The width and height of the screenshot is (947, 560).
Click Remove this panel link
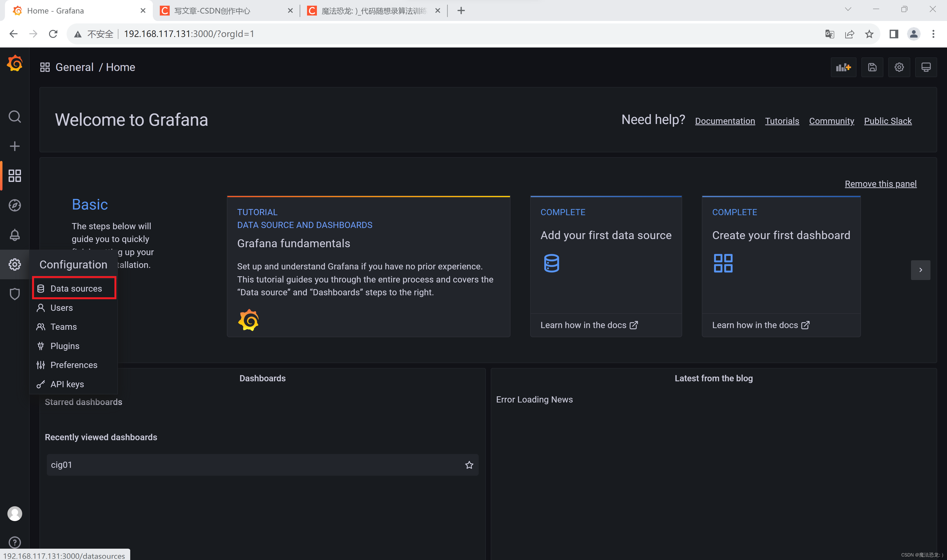881,184
